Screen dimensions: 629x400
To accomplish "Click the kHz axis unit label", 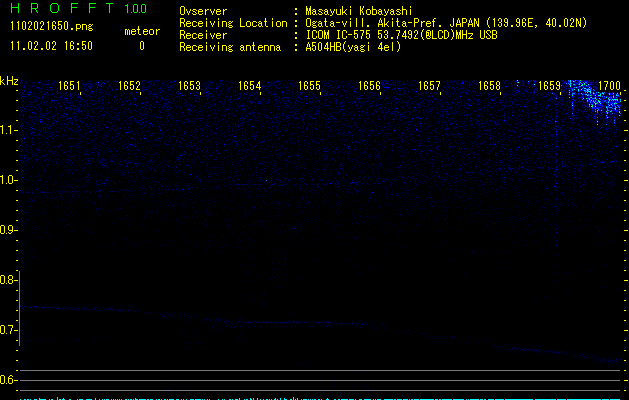I will click(9, 81).
